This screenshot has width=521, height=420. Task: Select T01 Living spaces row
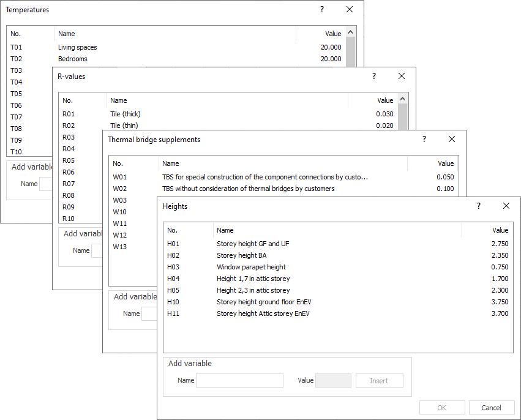pos(176,47)
